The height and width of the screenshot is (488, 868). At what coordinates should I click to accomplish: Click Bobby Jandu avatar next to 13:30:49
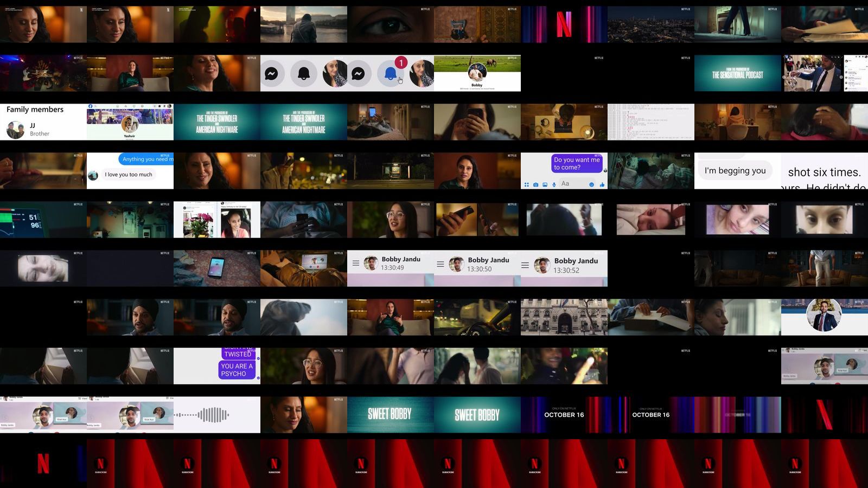click(x=371, y=263)
